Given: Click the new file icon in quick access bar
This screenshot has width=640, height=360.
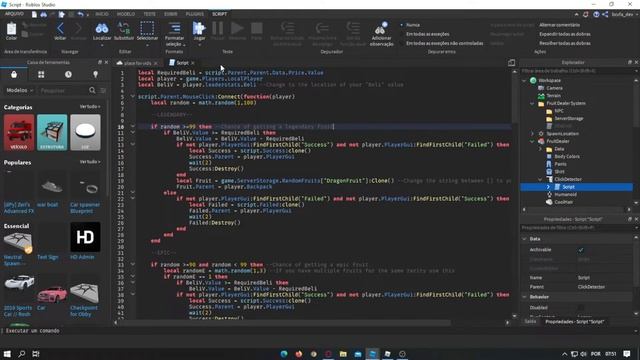Looking at the screenshot, I should [x=34, y=14].
